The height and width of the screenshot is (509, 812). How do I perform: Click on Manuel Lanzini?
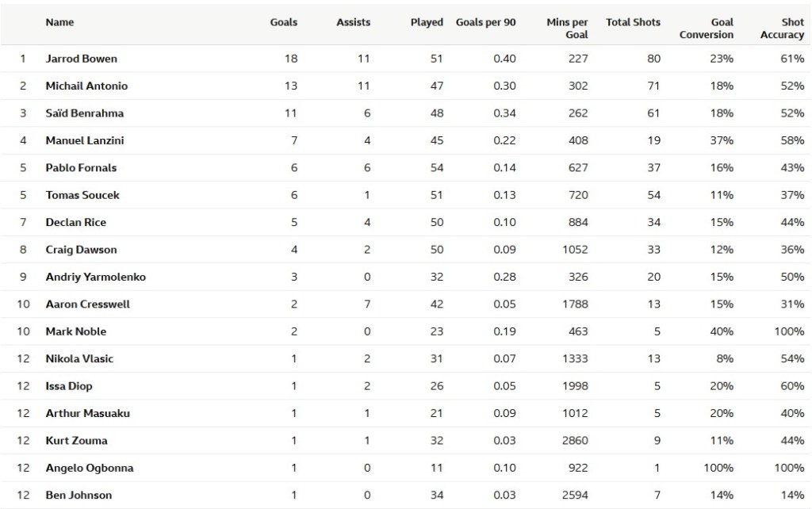click(85, 140)
